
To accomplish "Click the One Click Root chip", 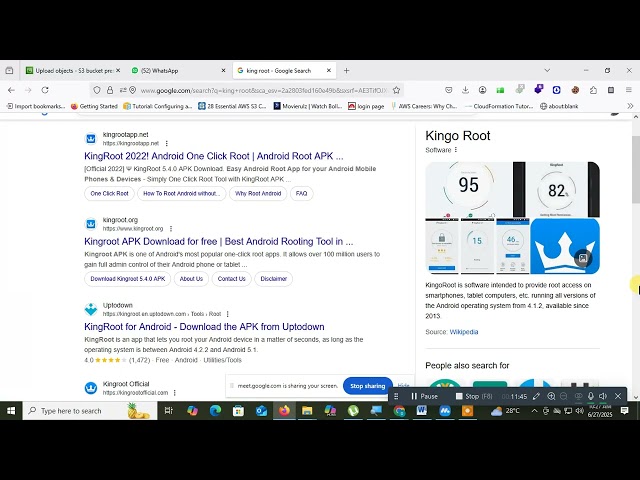I will click(109, 193).
